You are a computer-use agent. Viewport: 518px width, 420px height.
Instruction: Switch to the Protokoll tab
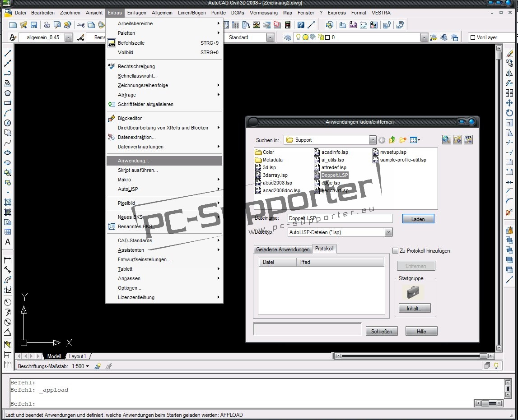[x=325, y=249]
